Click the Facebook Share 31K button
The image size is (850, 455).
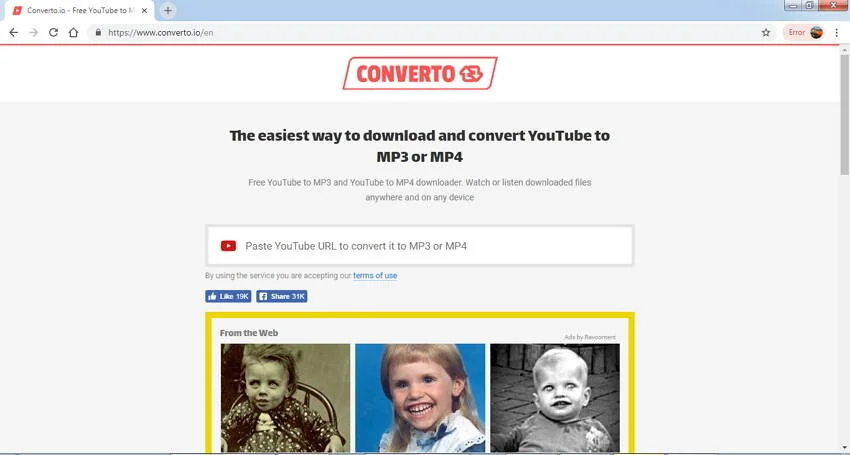click(x=282, y=296)
